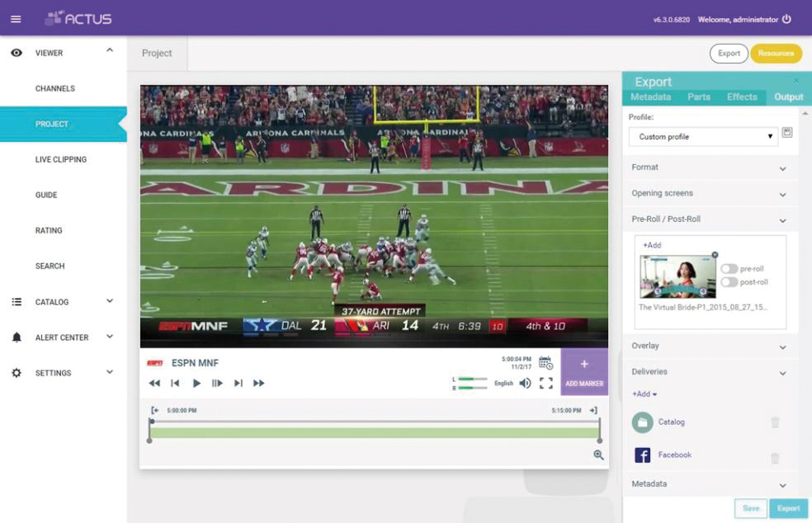The height and width of the screenshot is (523, 812).
Task: Switch to the Metadata export tab
Action: pyautogui.click(x=650, y=97)
